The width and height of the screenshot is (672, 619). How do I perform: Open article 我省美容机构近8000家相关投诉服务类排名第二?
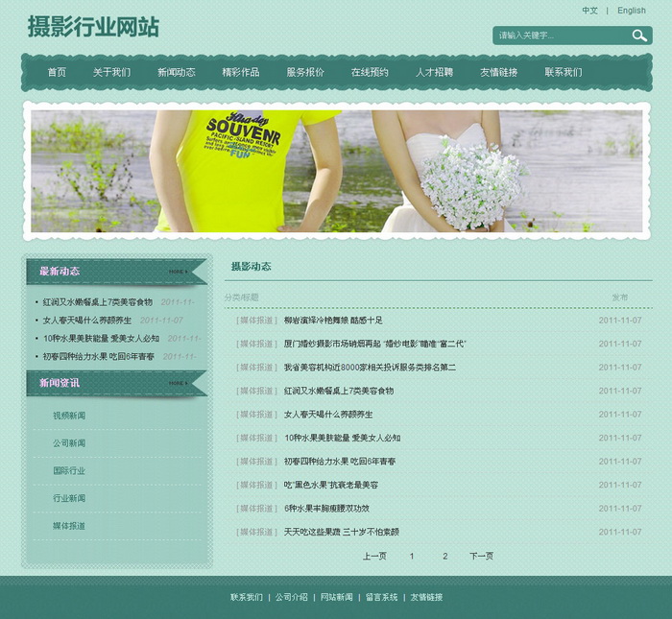point(370,368)
